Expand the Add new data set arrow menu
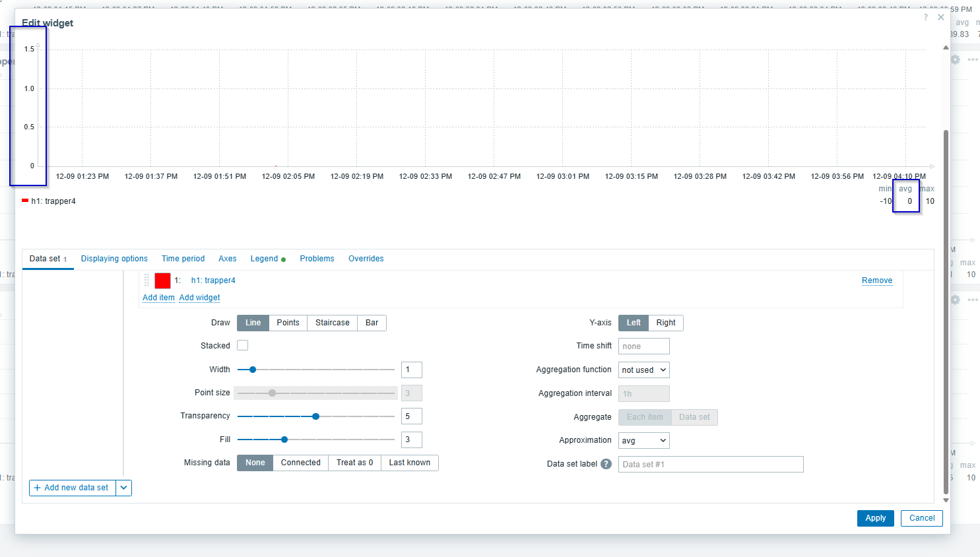 [x=124, y=488]
